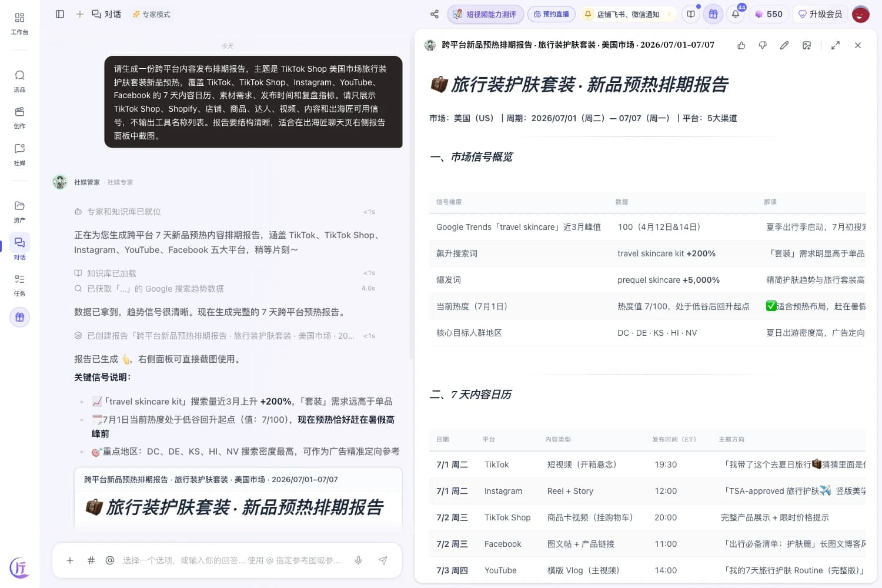
Task: Go to the 创作 creation section
Action: pos(19,118)
